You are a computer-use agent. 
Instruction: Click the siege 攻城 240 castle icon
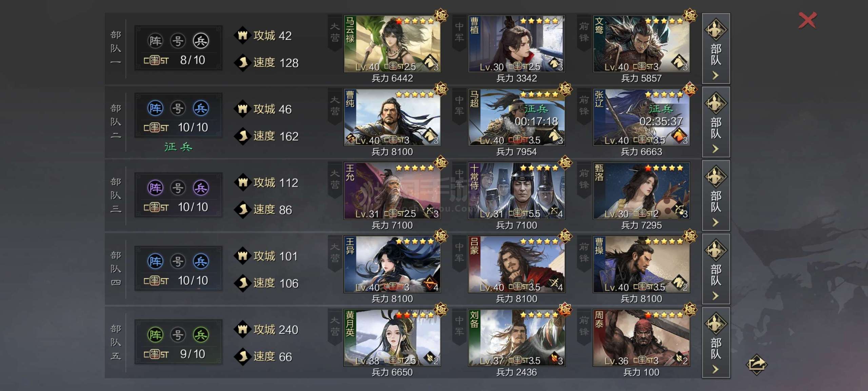(242, 329)
